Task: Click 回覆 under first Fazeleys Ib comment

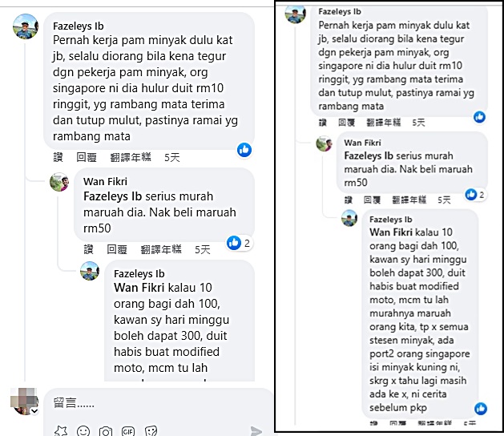Action: [87, 157]
